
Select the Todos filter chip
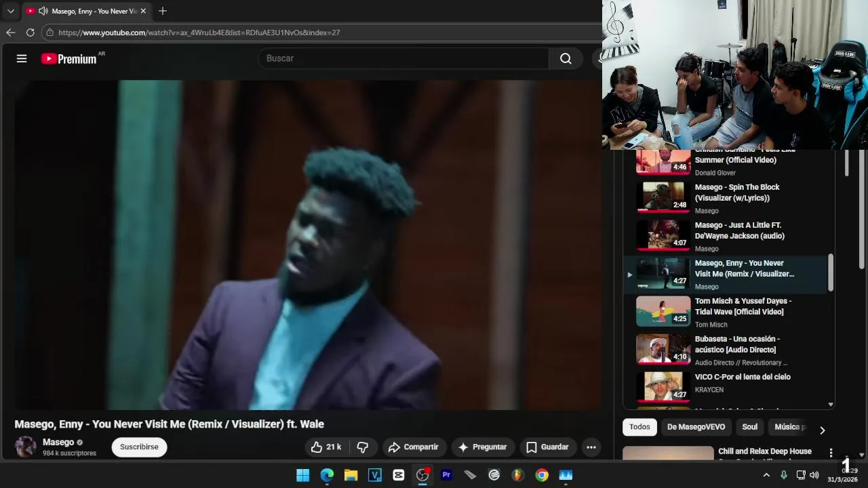[x=639, y=427]
